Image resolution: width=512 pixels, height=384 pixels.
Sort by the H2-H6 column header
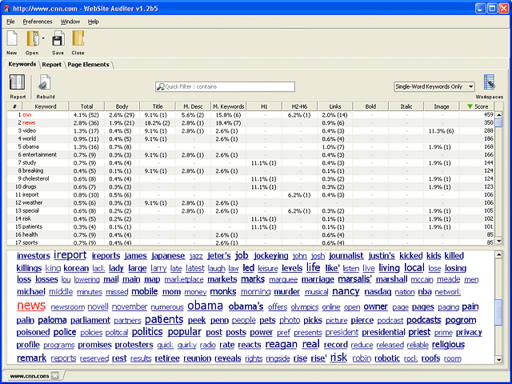click(299, 106)
